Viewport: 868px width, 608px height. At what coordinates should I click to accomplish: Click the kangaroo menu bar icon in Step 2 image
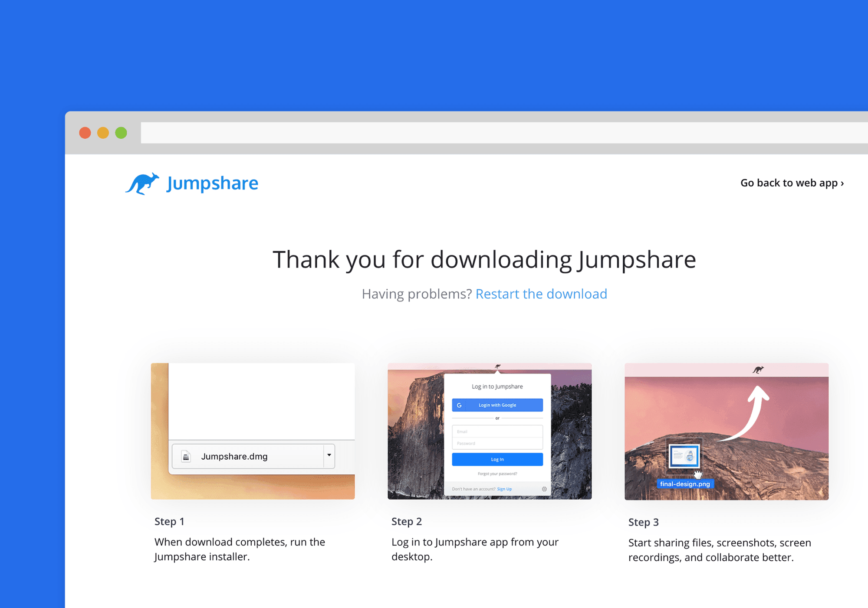coord(497,366)
